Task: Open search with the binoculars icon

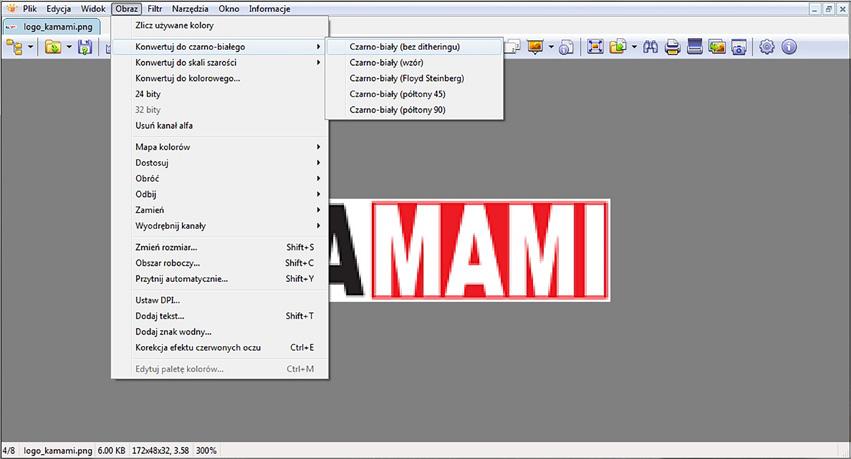Action: (650, 47)
